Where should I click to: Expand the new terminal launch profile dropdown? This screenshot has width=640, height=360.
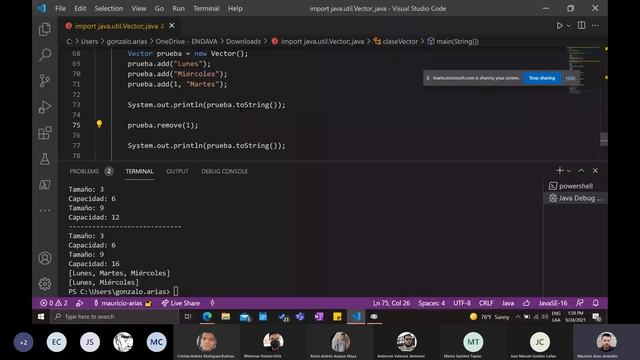[x=569, y=171]
